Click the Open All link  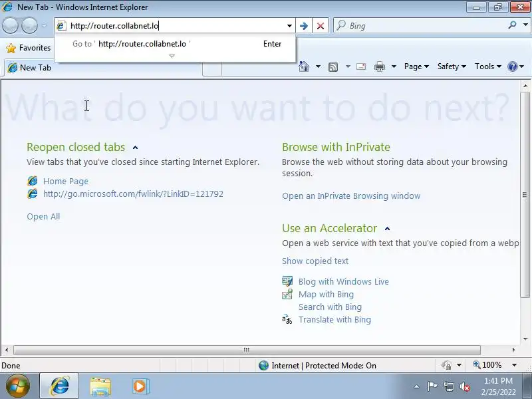click(43, 217)
